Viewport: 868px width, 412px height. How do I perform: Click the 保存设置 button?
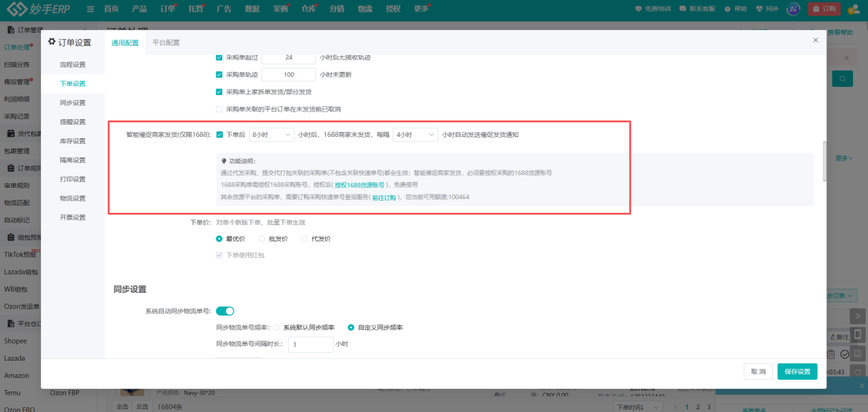[798, 372]
